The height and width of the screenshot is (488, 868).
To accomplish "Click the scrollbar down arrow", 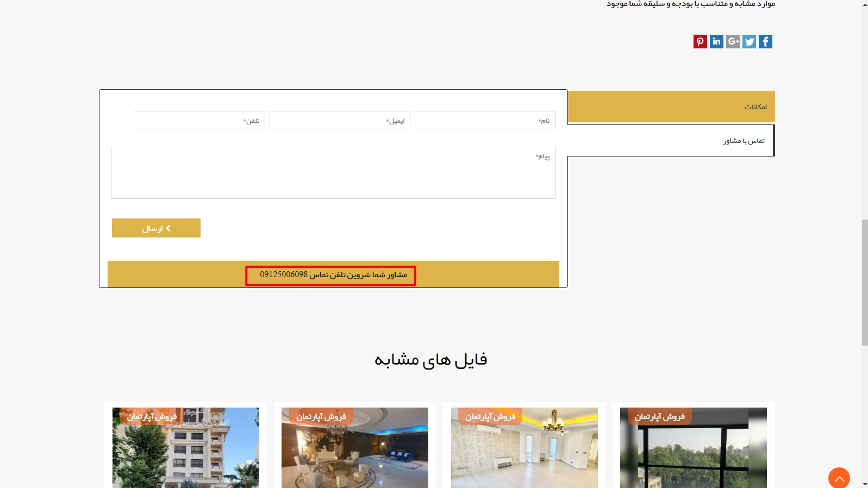I will pos(864,484).
